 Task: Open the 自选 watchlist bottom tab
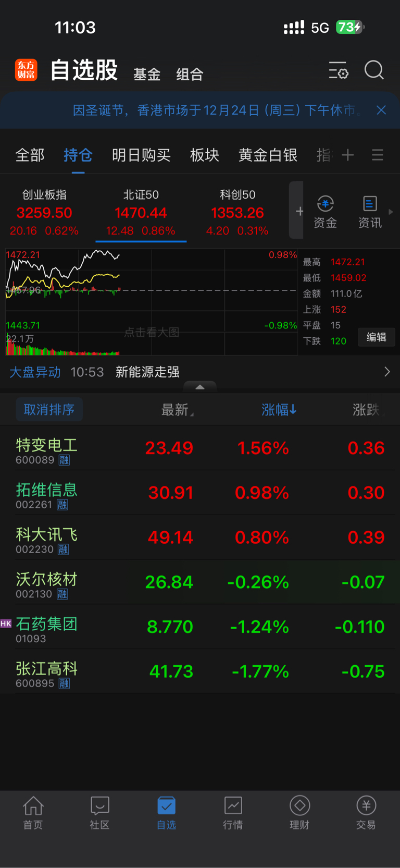(166, 813)
